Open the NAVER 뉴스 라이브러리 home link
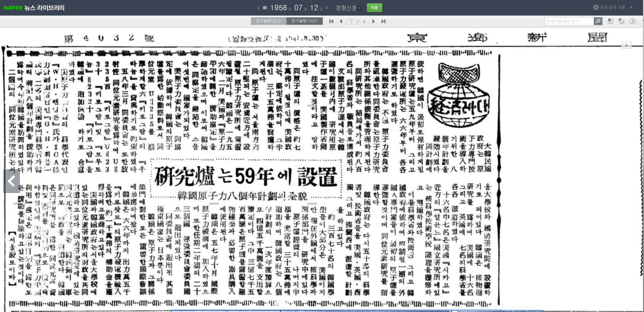The image size is (644, 312). 34,8
